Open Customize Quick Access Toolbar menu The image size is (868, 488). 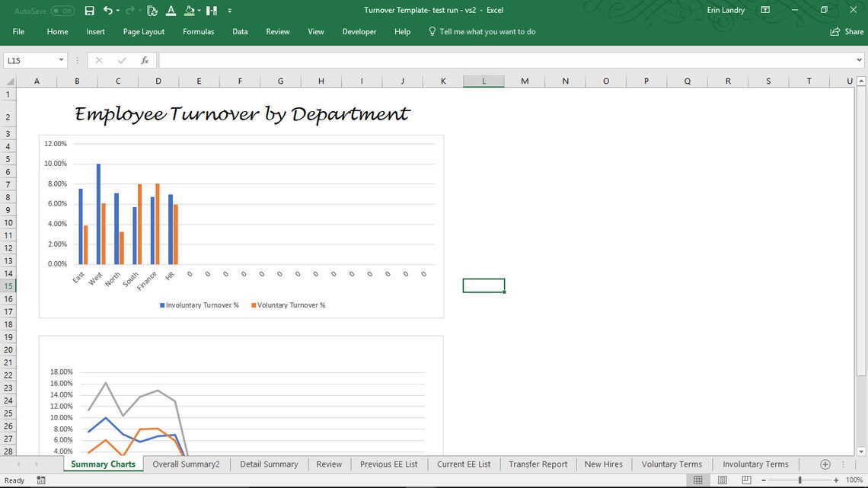[229, 10]
